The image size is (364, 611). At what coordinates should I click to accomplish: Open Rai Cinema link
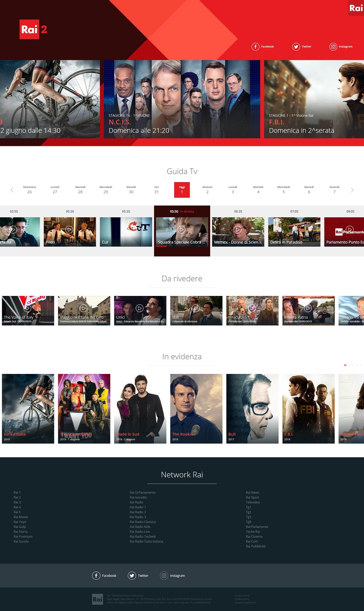point(254,536)
